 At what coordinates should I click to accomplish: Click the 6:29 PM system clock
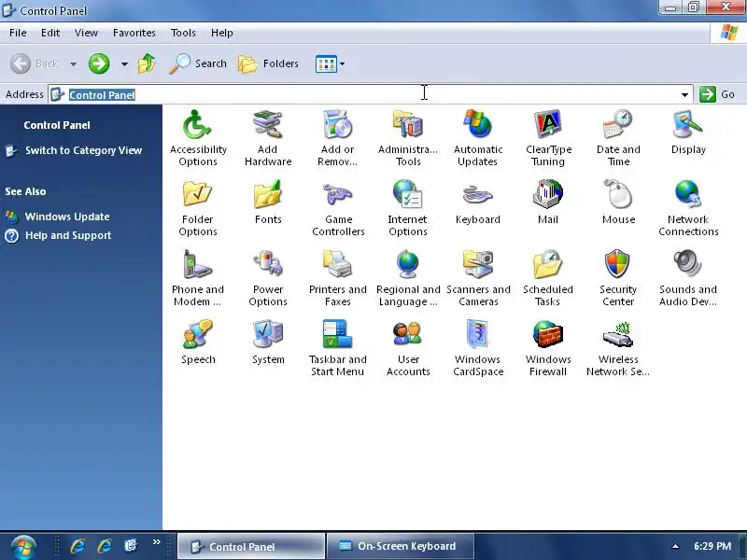click(x=712, y=546)
